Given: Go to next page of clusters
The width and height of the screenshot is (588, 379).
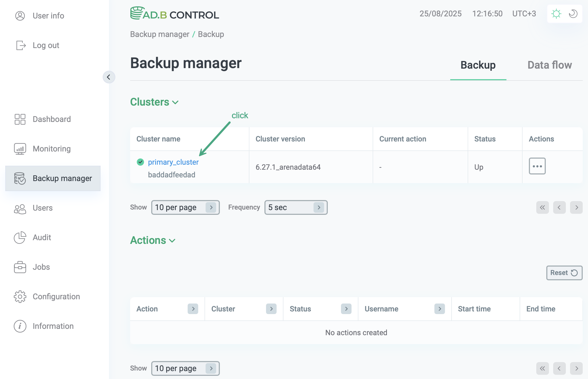Looking at the screenshot, I should coord(576,207).
